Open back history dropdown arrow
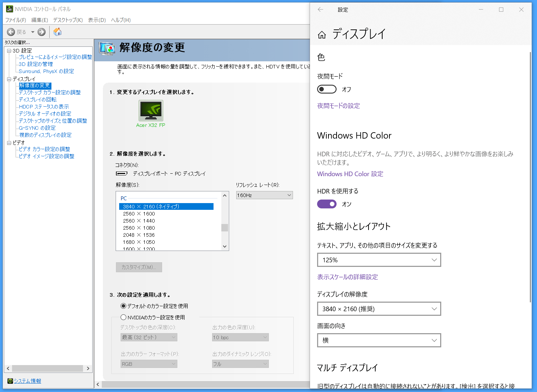The height and width of the screenshot is (392, 537). pyautogui.click(x=33, y=32)
